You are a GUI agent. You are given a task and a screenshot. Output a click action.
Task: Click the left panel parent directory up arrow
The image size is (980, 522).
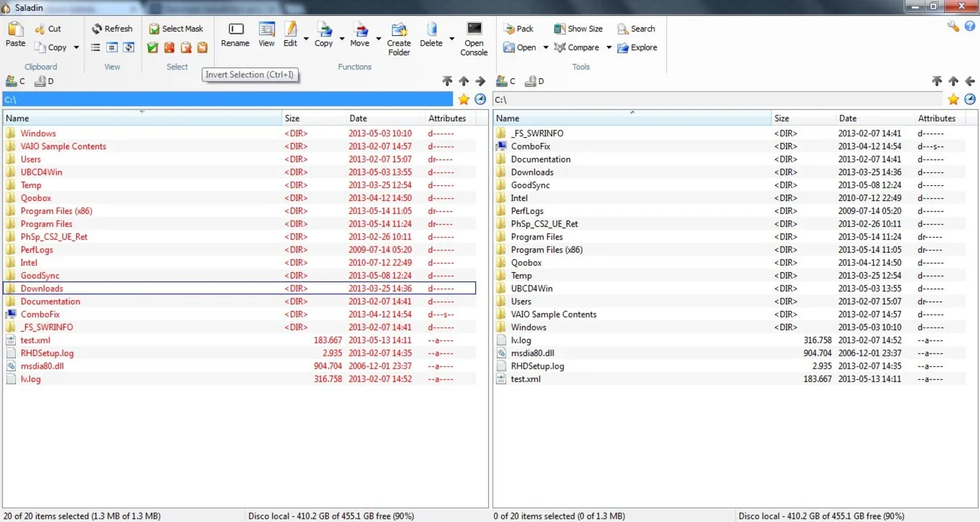click(464, 82)
